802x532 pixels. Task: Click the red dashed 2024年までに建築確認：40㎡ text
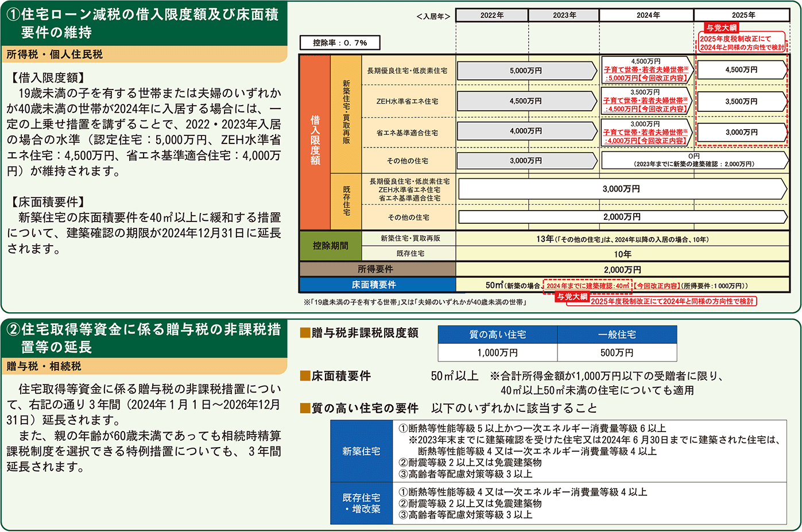pyautogui.click(x=587, y=285)
